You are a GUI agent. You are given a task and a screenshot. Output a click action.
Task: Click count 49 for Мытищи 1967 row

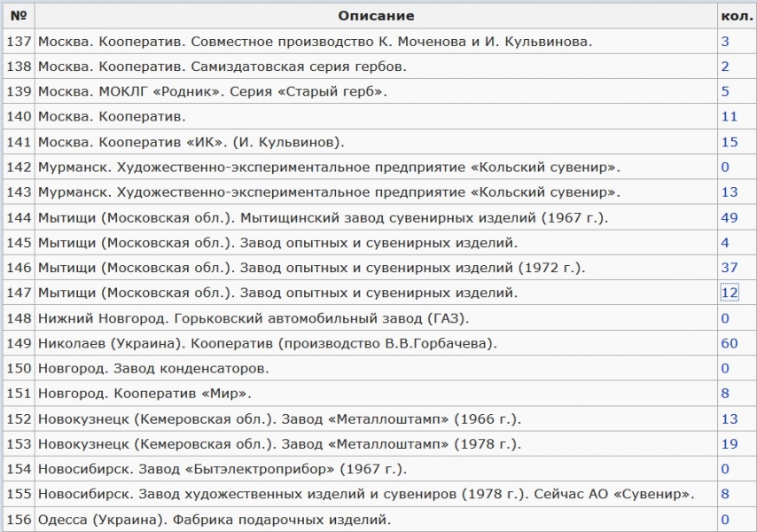[x=729, y=217]
